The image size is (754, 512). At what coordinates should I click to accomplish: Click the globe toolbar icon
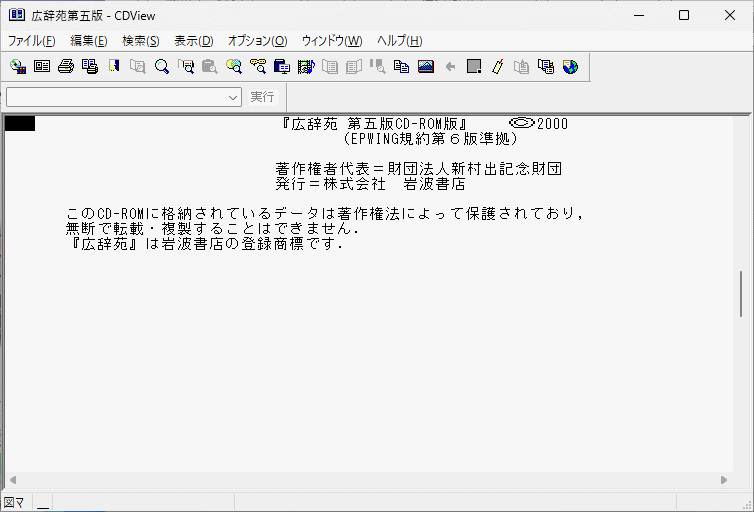[x=570, y=66]
